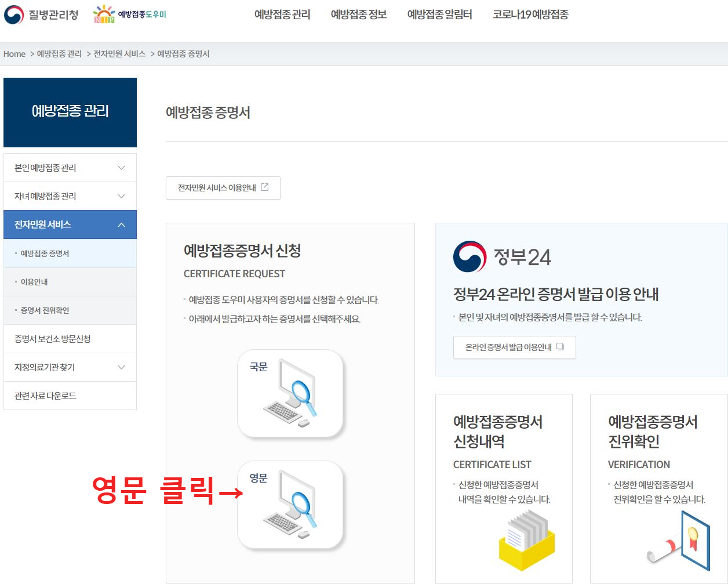Click the 예방접종 관리 sidebar header
728x587 pixels.
point(70,113)
